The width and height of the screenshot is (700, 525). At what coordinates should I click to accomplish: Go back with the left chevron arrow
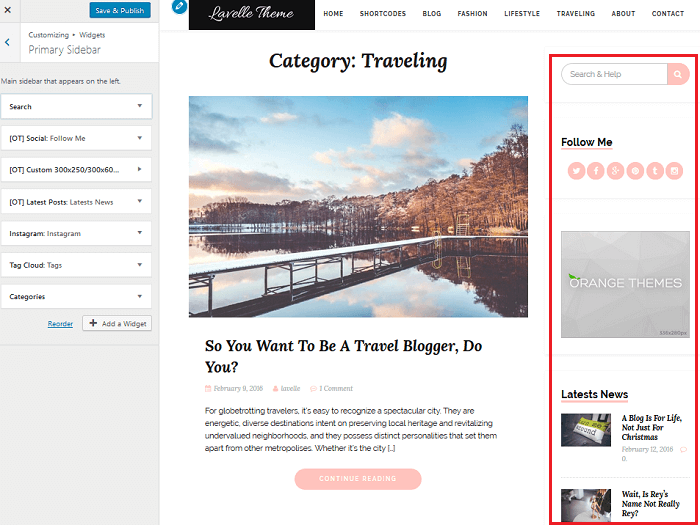tap(8, 42)
